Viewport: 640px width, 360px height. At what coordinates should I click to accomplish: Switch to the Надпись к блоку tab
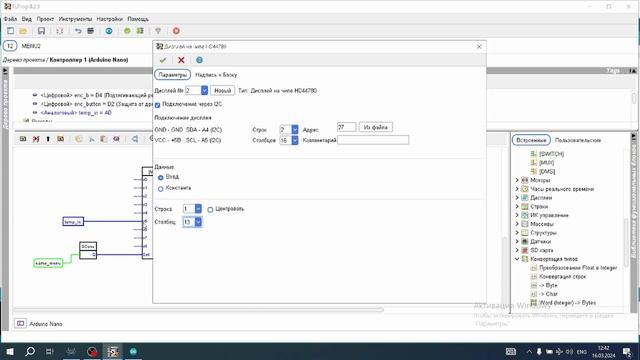point(216,75)
